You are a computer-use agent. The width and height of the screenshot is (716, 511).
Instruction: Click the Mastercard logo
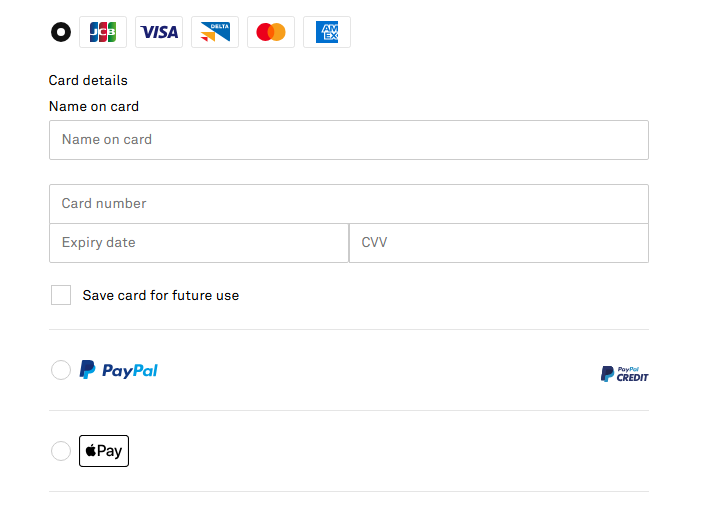(271, 32)
